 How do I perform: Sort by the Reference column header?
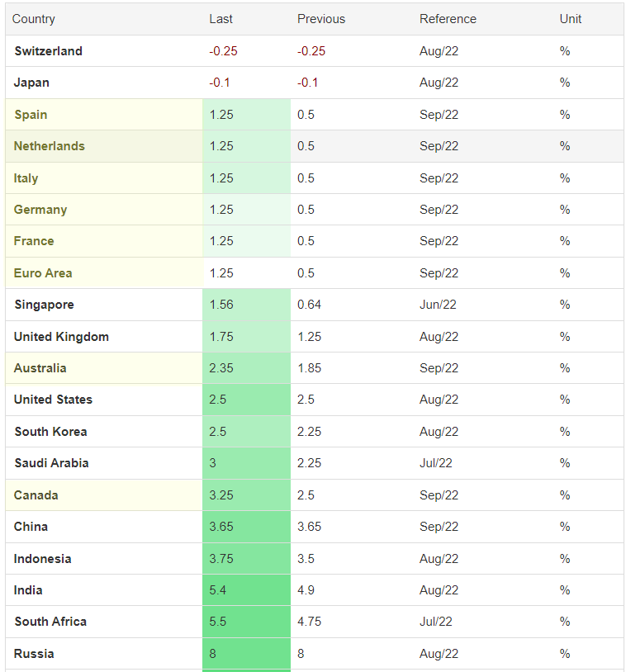448,19
